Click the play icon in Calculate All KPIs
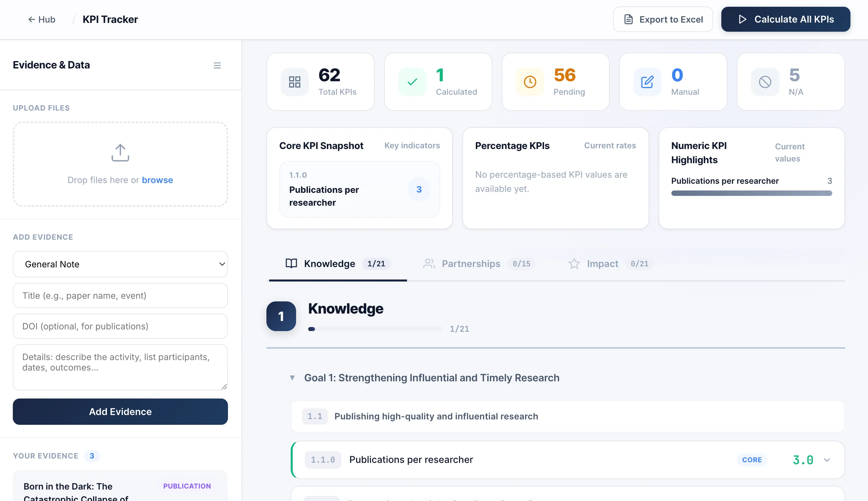 (742, 20)
